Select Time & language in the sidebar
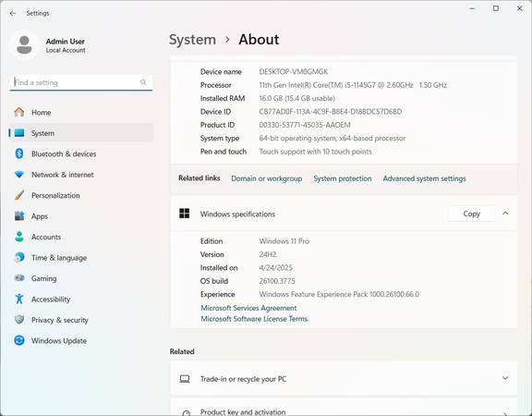532x416 pixels. tap(80, 257)
